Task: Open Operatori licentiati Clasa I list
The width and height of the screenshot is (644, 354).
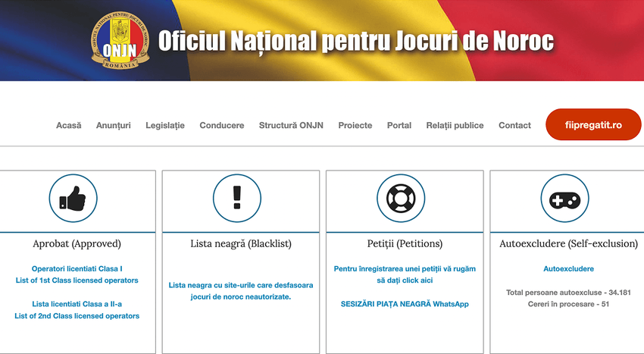Action: [77, 274]
